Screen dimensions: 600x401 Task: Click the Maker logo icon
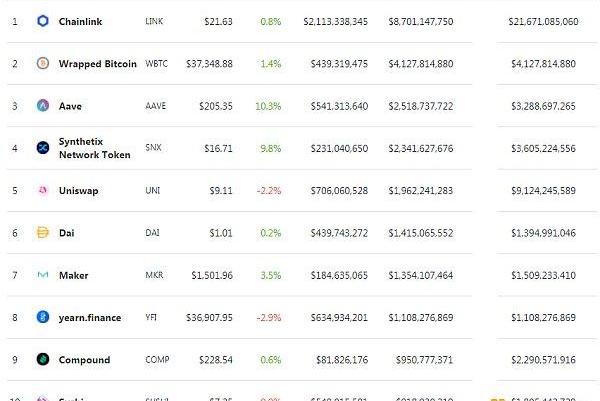click(x=43, y=274)
